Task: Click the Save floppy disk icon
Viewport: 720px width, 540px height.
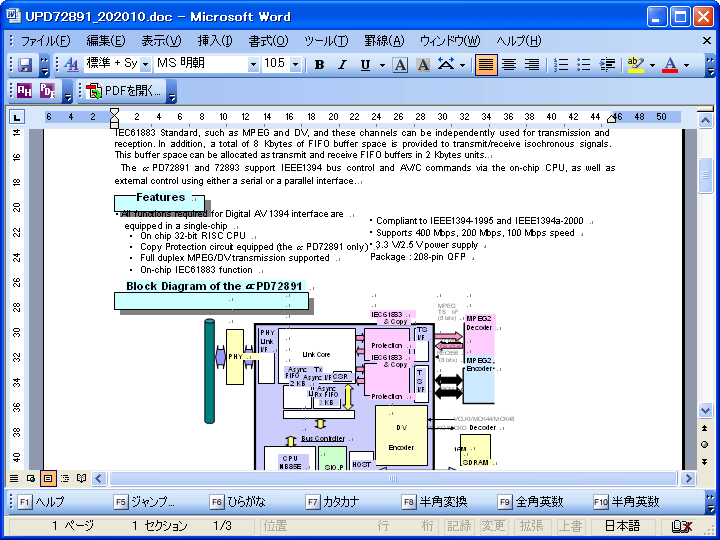Action: click(x=25, y=65)
